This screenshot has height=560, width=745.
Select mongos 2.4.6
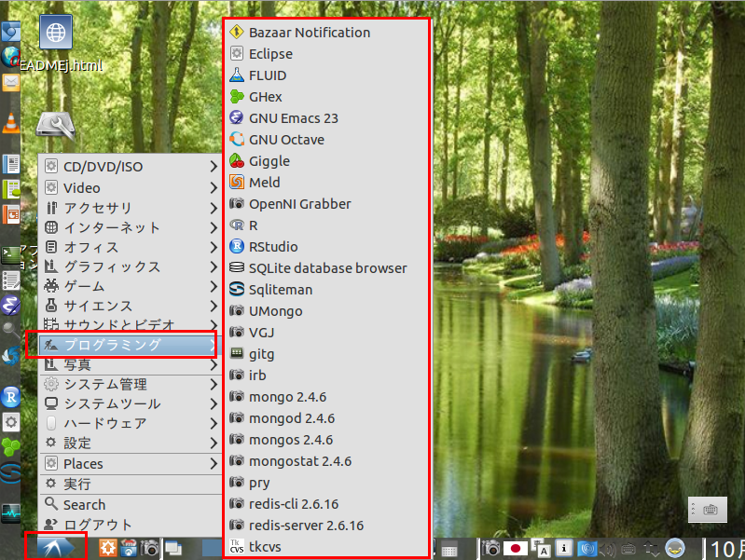coord(326,440)
